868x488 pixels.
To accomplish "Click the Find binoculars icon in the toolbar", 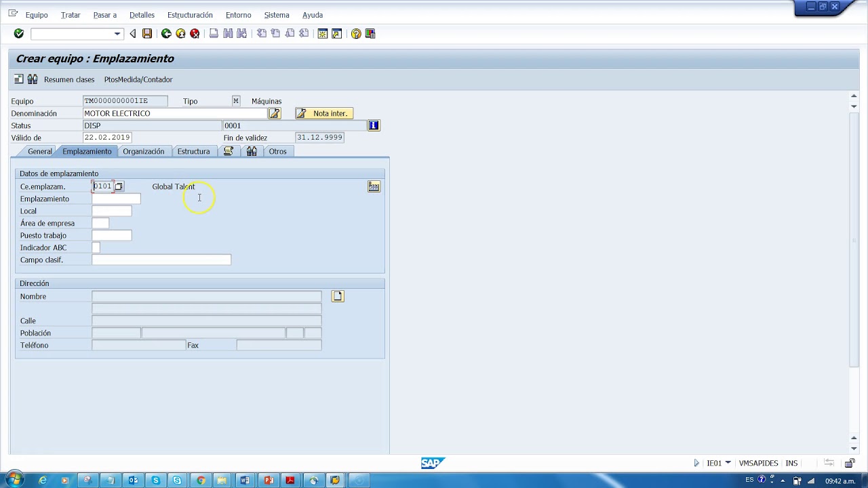I will tap(228, 34).
